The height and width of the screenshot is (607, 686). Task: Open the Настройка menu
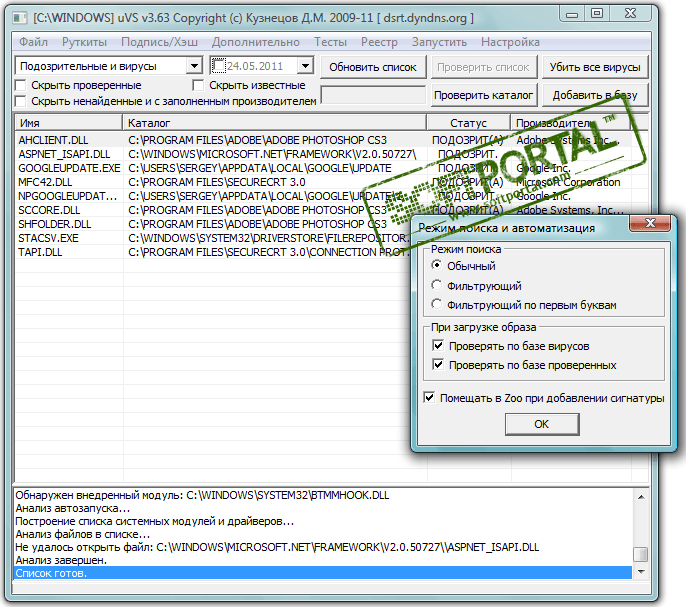[510, 42]
